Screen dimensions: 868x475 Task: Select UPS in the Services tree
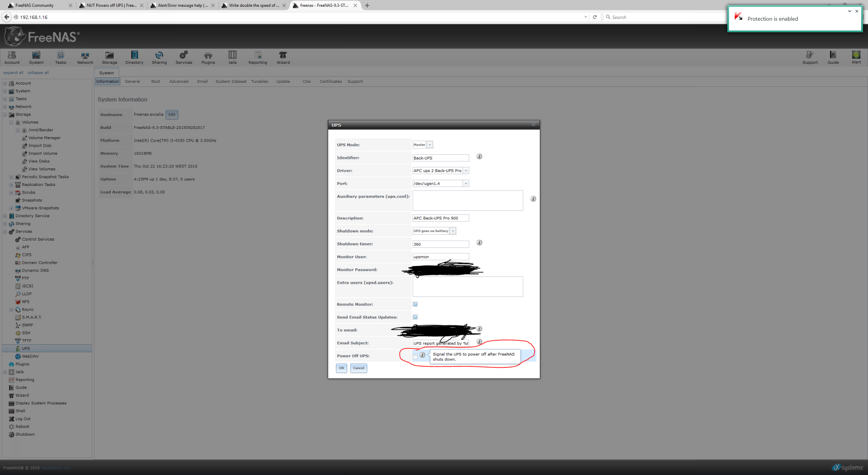[26, 348]
